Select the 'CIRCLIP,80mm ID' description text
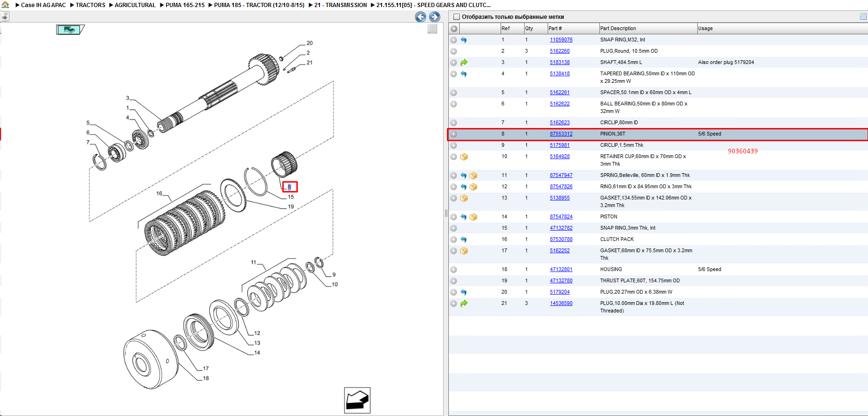Viewport: 868px width, 416px height. pos(619,123)
